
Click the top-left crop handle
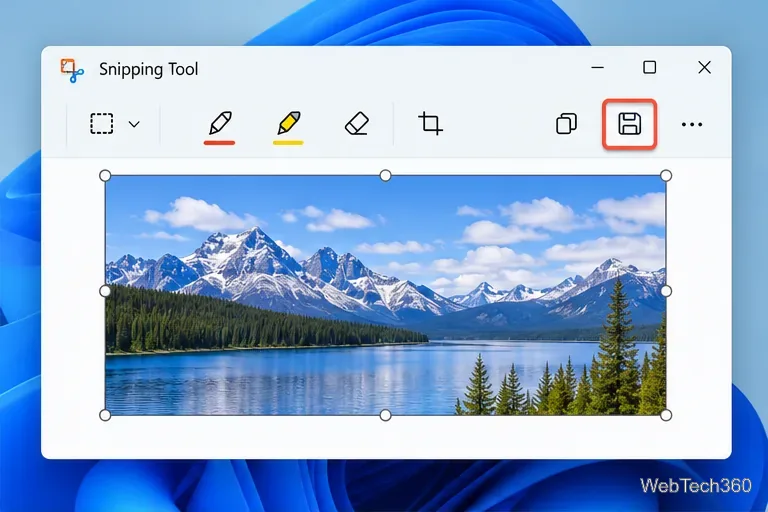tap(105, 175)
